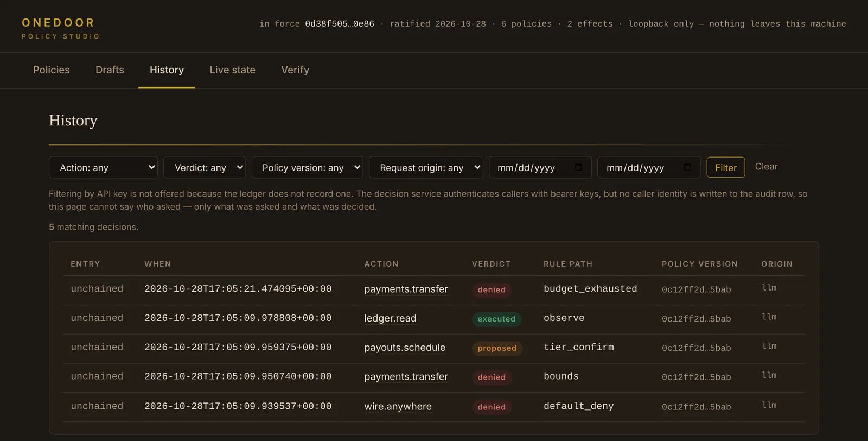
Task: Open the ledger.read action link
Action: tap(390, 319)
